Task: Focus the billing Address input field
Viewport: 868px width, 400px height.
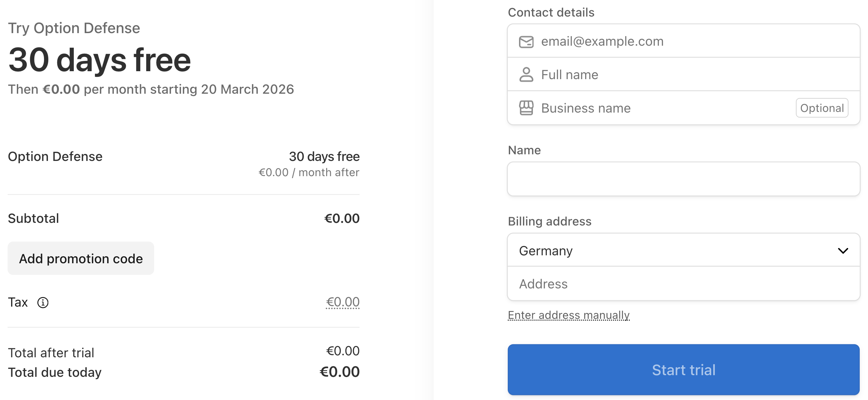Action: point(683,284)
